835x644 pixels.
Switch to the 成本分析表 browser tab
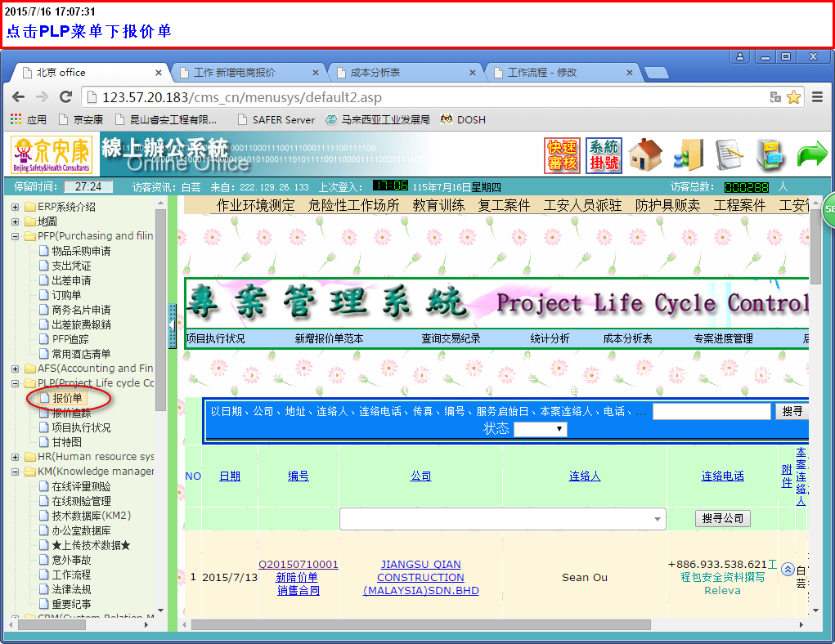pos(405,73)
